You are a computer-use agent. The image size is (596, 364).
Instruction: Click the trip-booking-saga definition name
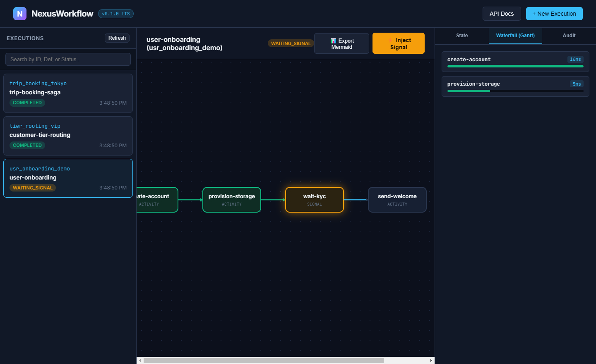(35, 92)
